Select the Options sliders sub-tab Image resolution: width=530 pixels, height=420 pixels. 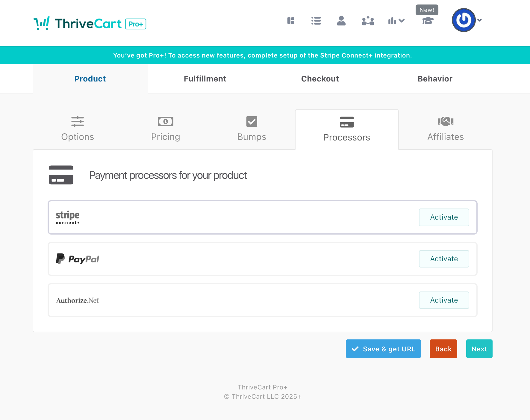pos(78,129)
